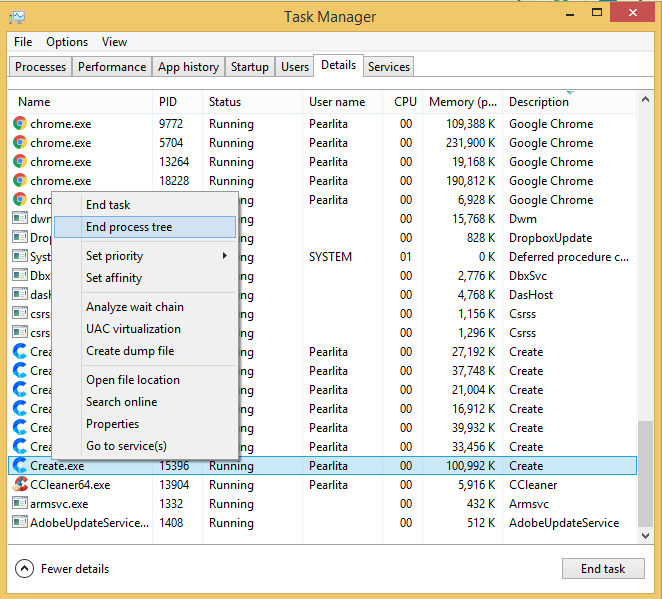This screenshot has height=599, width=662.
Task: Click the Chrome icon for PID 18228
Action: [20, 180]
